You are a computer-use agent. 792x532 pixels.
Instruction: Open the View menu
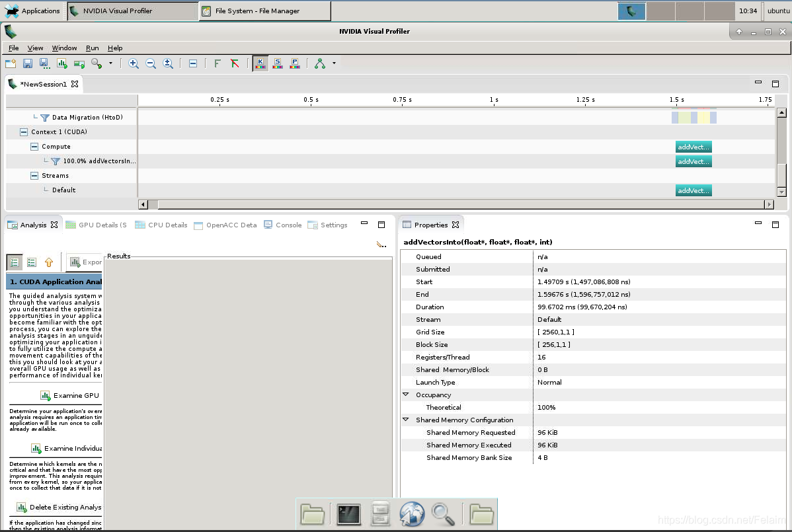pos(35,48)
